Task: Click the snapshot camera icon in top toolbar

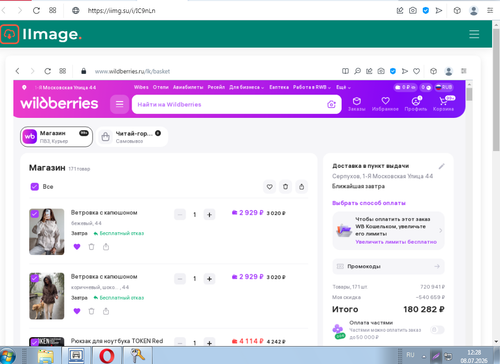Action: point(413,11)
